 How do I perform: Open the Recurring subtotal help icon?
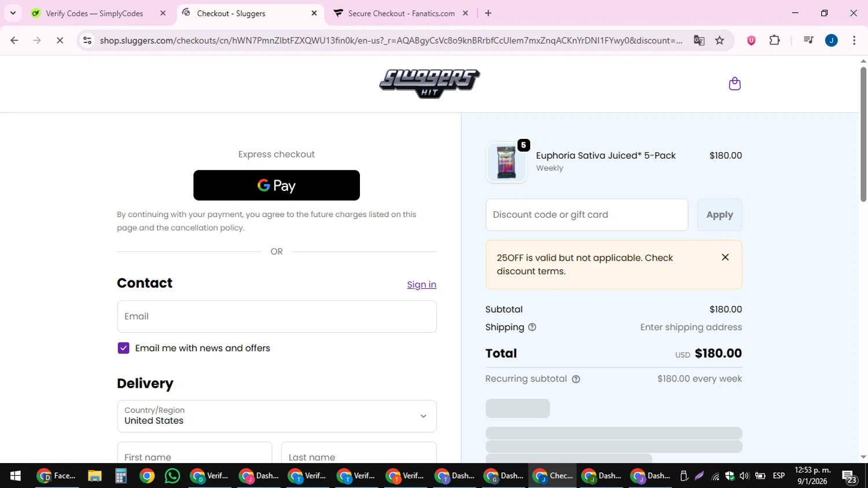(x=576, y=379)
